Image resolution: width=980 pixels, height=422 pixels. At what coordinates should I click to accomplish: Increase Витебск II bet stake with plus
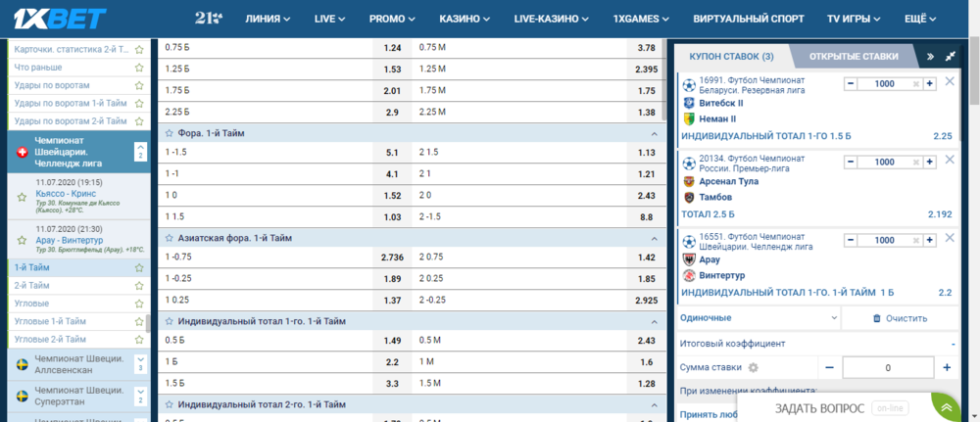click(929, 83)
